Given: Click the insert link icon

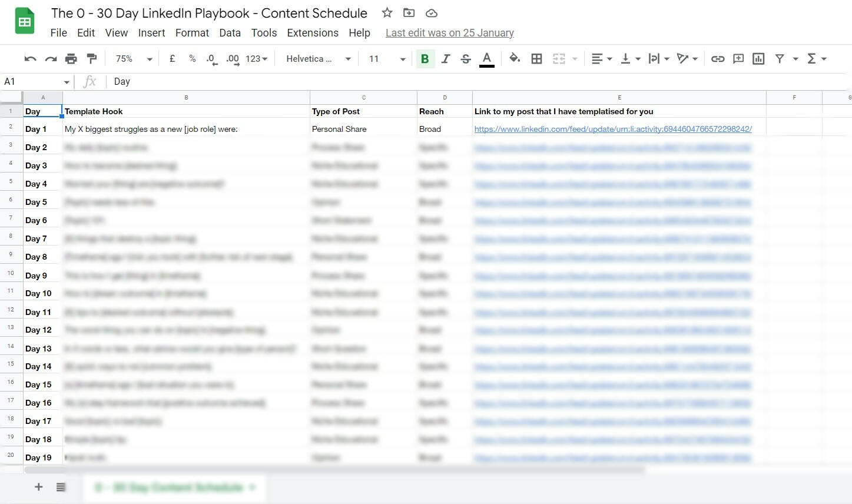Looking at the screenshot, I should point(717,59).
